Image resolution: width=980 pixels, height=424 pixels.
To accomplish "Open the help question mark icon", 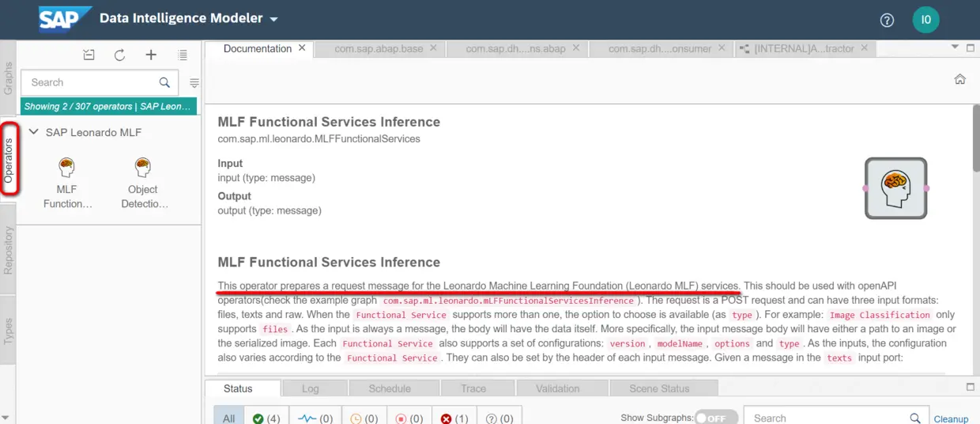I will (887, 20).
